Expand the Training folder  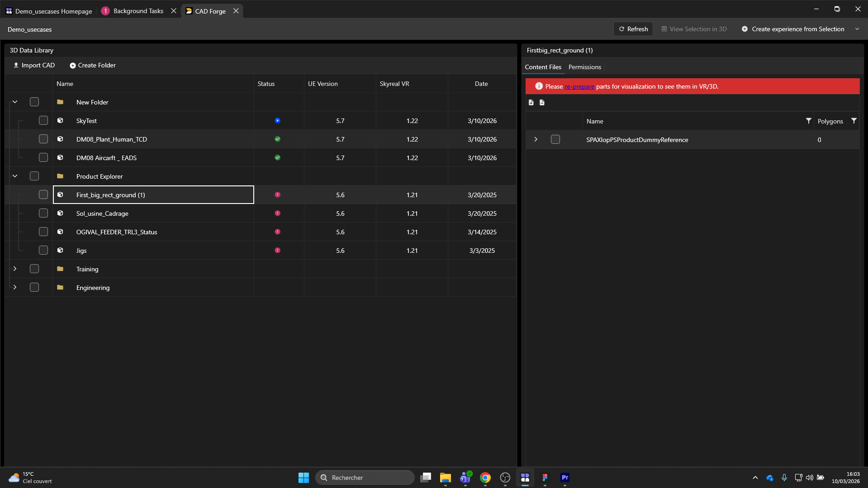(x=15, y=269)
